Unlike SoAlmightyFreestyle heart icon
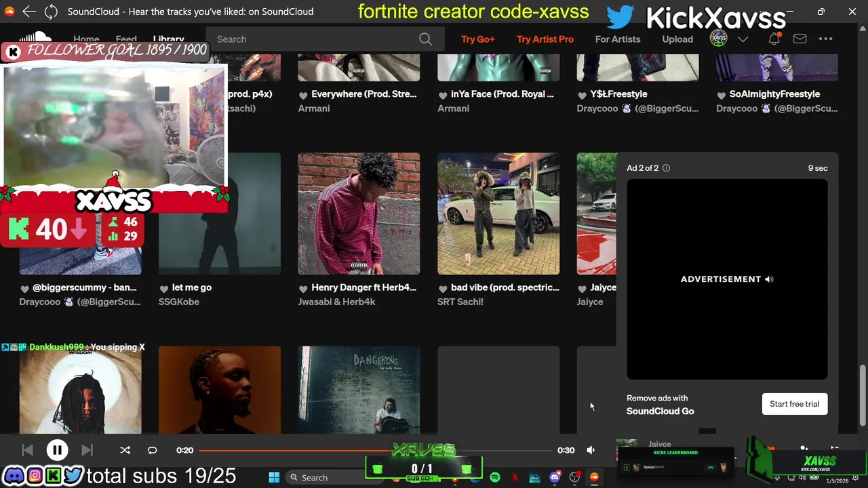This screenshot has height=488, width=868. point(722,95)
